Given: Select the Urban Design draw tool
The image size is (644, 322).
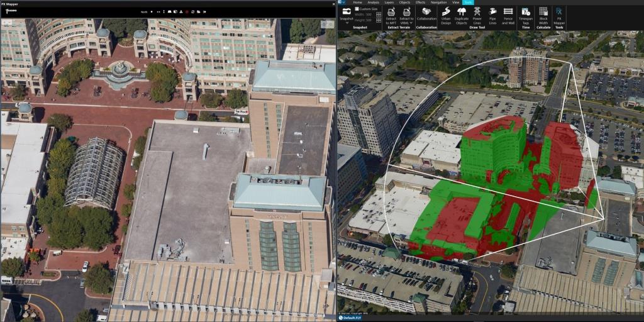Looking at the screenshot, I should pyautogui.click(x=446, y=16).
